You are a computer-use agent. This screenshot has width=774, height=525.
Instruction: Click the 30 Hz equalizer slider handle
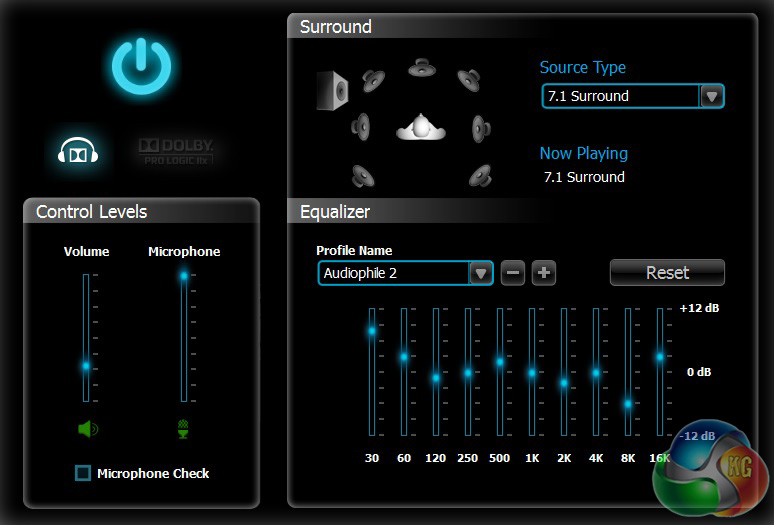click(x=372, y=331)
